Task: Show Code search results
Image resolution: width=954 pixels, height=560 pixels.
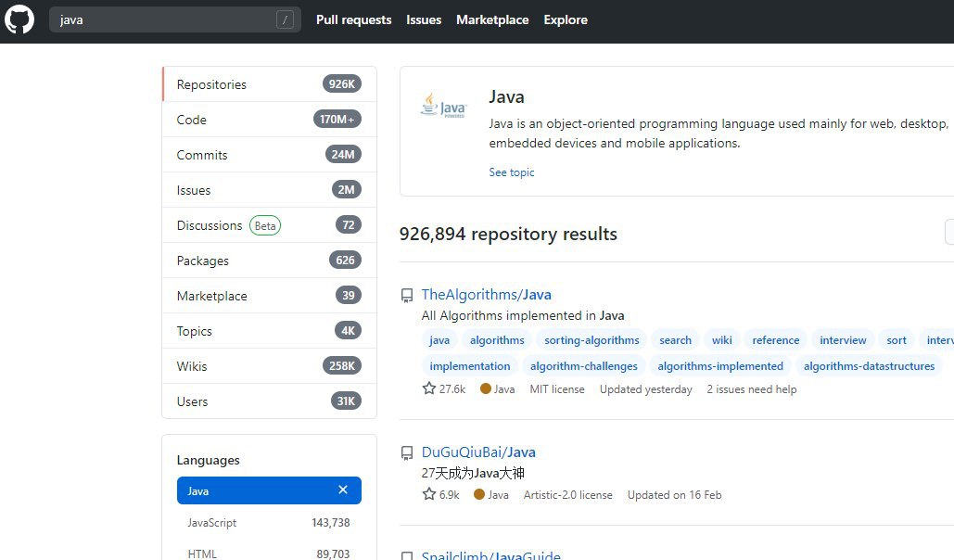Action: 270,120
